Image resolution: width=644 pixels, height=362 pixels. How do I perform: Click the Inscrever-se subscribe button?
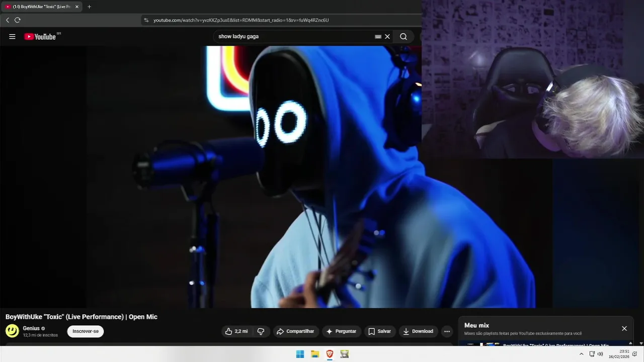click(86, 331)
